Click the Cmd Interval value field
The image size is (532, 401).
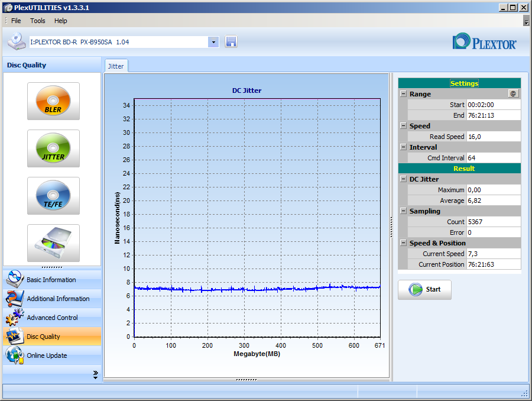click(x=494, y=157)
